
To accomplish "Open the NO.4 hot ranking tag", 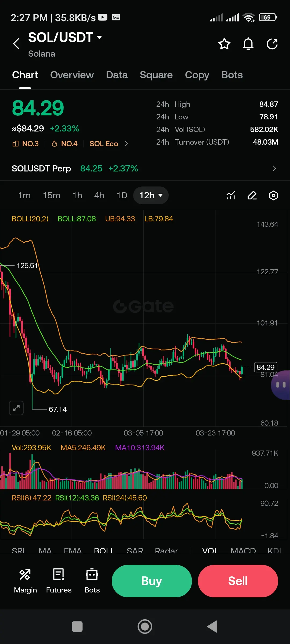I will click(64, 144).
